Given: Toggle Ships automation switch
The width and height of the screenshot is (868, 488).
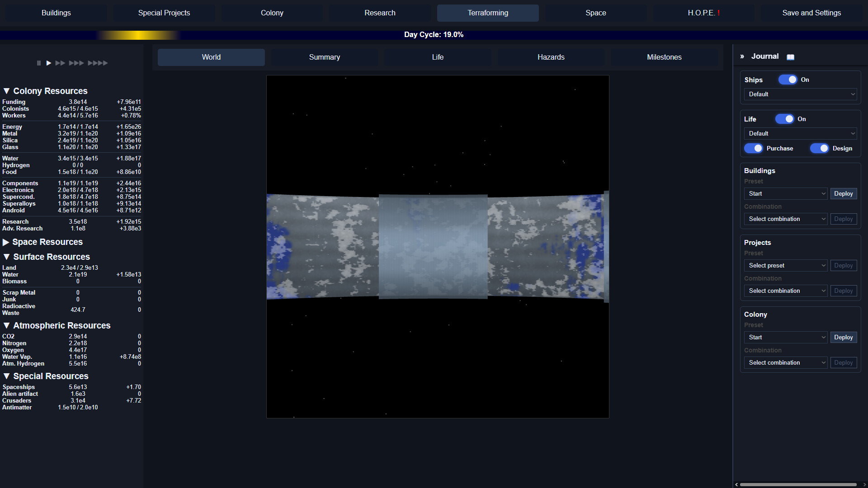Looking at the screenshot, I should point(788,80).
